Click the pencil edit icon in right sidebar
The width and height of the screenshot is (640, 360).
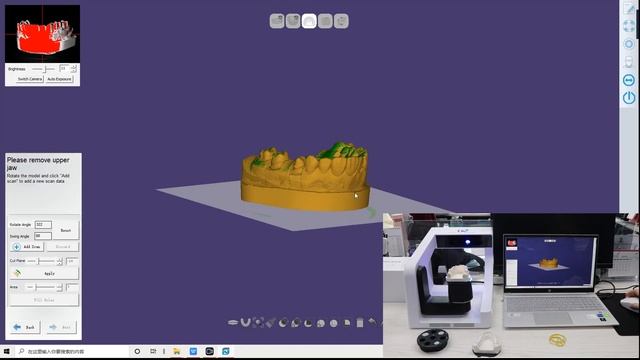point(629,9)
